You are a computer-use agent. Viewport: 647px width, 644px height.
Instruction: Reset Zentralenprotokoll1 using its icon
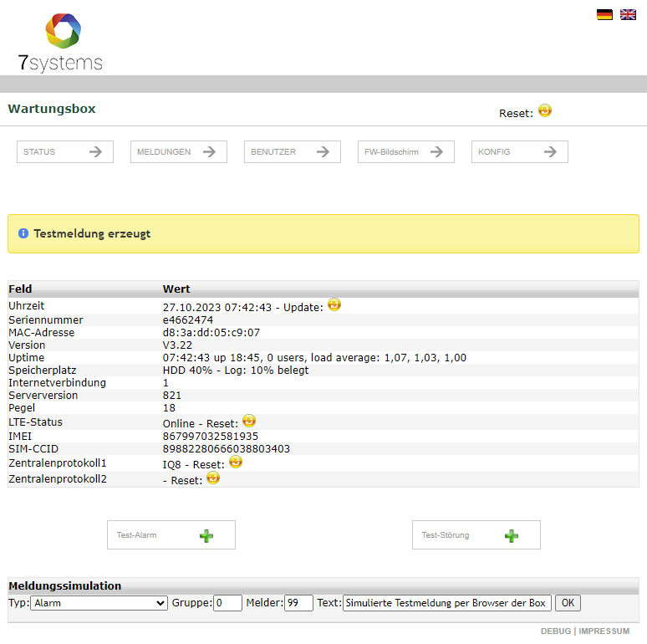(x=236, y=462)
